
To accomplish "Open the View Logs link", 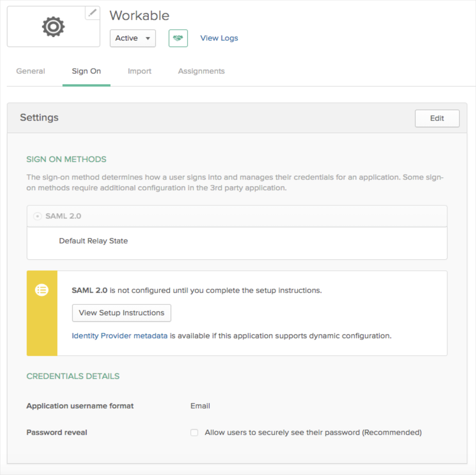I will [x=219, y=38].
